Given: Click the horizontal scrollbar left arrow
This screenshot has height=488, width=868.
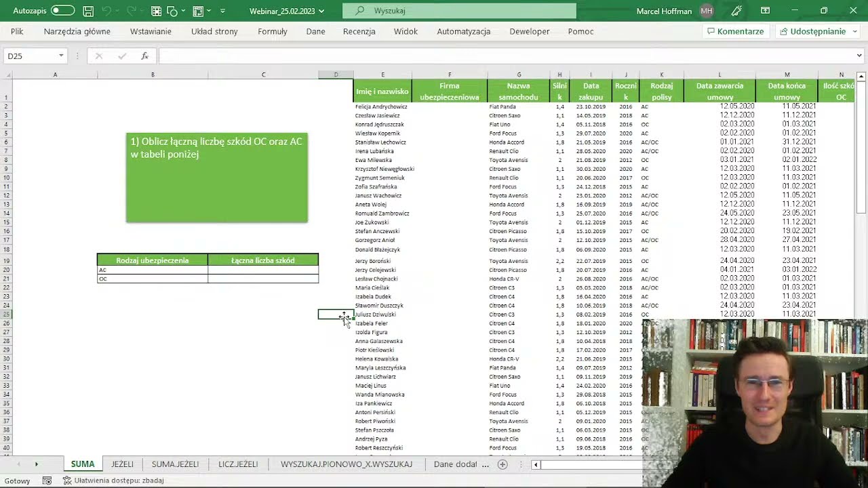Looking at the screenshot, I should coord(536,464).
